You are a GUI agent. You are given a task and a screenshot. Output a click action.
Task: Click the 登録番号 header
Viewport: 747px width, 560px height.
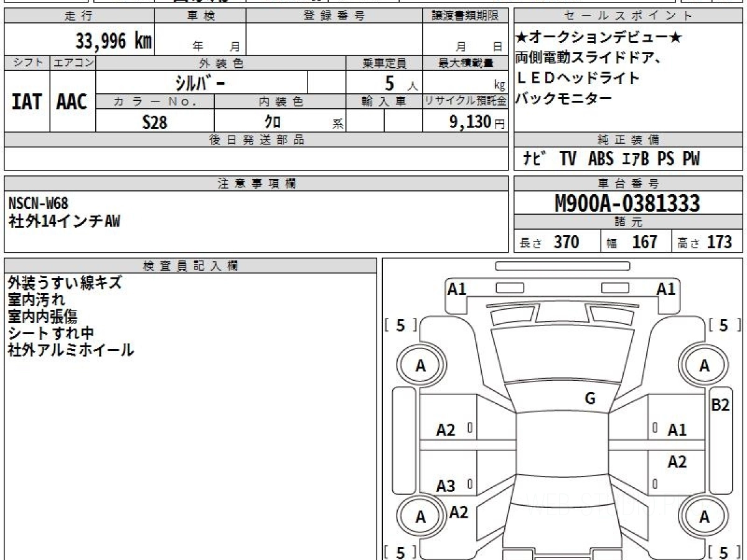pyautogui.click(x=334, y=16)
